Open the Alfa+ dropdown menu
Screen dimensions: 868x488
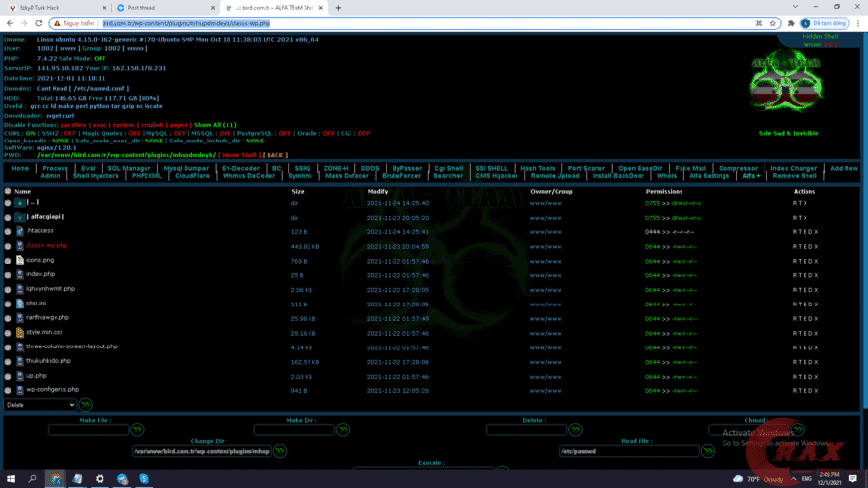(x=751, y=176)
